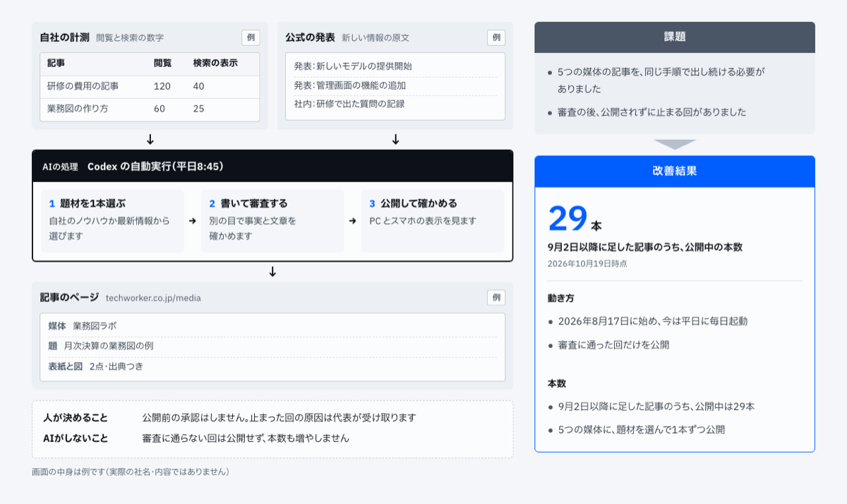Click the 検索の表示 value 25
This screenshot has height=504, width=847.
[198, 109]
